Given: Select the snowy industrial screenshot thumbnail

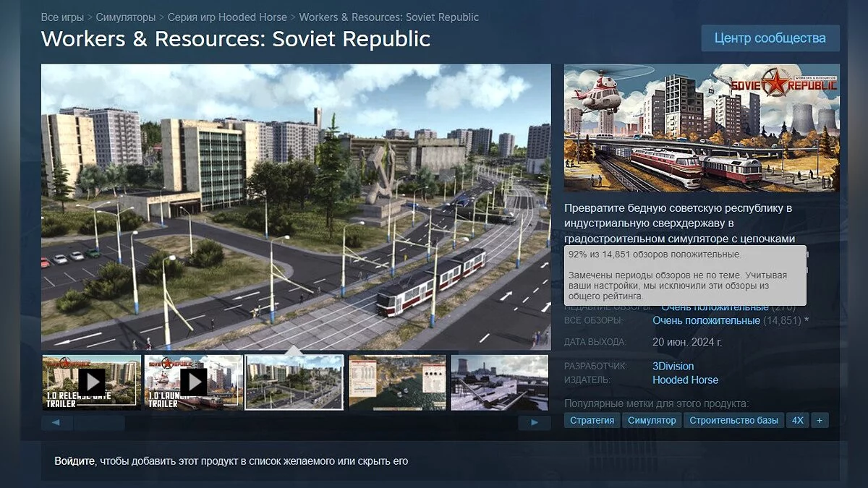Looking at the screenshot, I should pyautogui.click(x=498, y=382).
